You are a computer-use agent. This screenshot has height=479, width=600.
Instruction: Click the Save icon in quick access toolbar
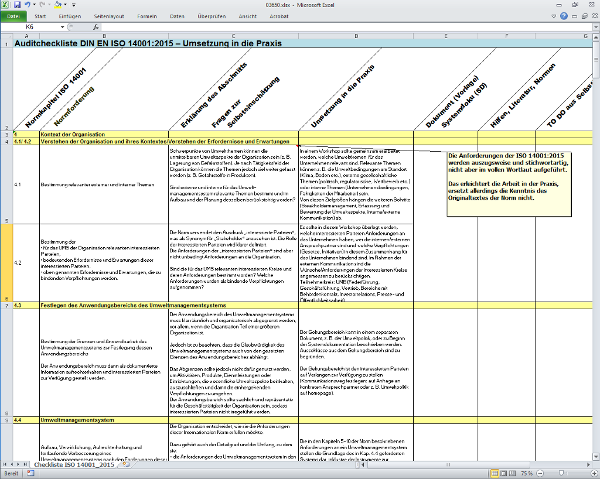click(17, 5)
